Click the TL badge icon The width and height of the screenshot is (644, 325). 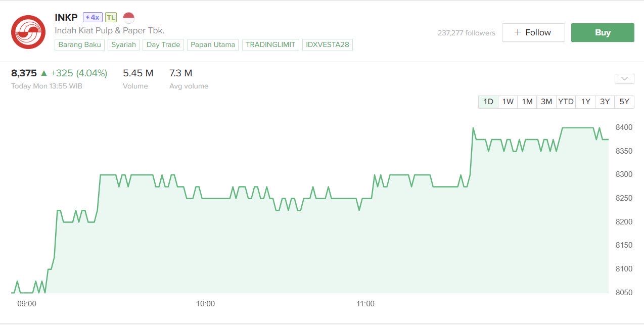pyautogui.click(x=111, y=17)
